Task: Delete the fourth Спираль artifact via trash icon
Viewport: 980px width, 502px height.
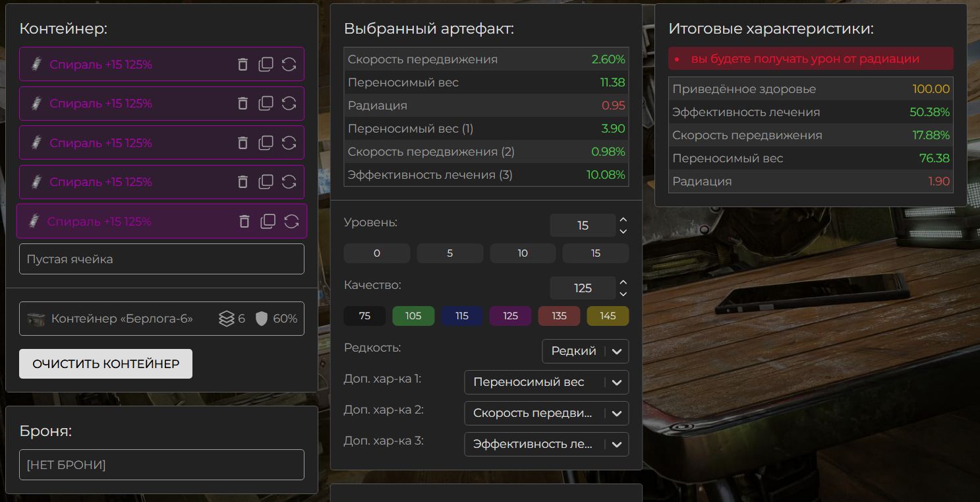Action: tap(243, 182)
